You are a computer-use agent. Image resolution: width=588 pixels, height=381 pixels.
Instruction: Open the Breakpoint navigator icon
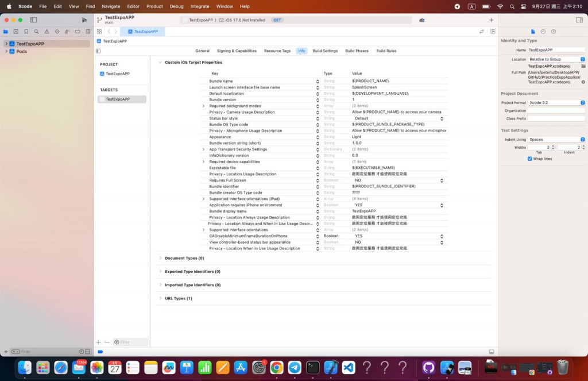pos(78,32)
